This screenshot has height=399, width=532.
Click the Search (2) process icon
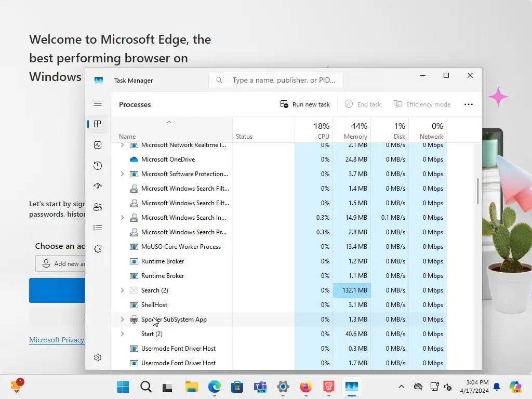134,290
